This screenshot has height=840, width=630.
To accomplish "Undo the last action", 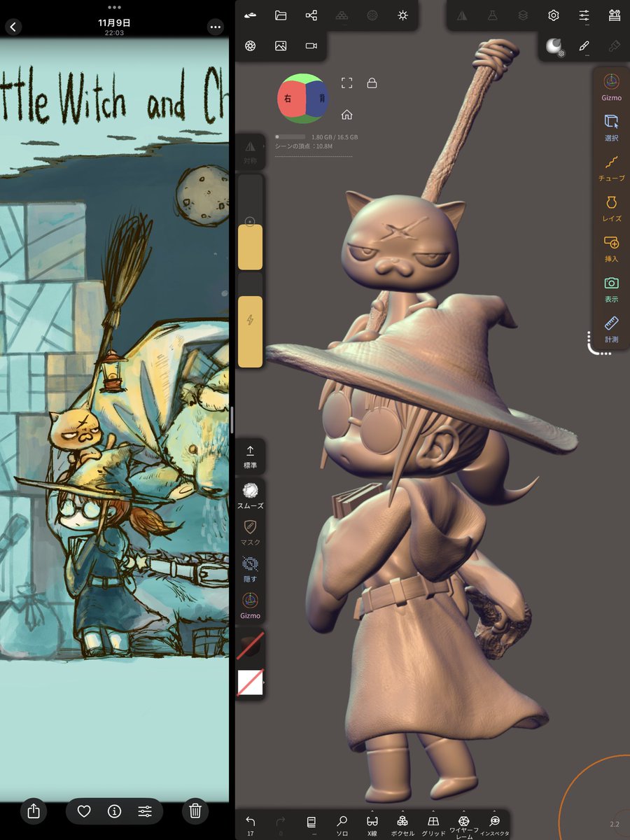I will tap(251, 825).
